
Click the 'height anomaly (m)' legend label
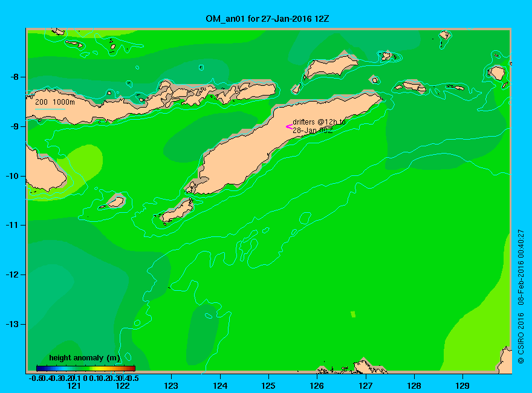[85, 358]
